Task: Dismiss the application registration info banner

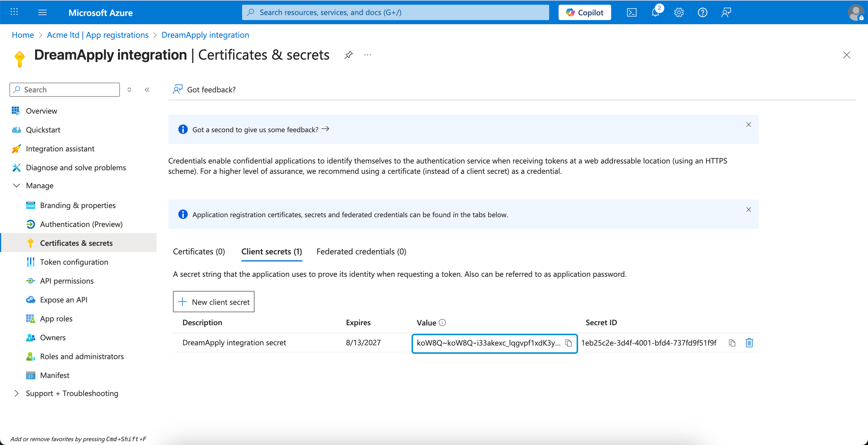Action: (x=748, y=210)
